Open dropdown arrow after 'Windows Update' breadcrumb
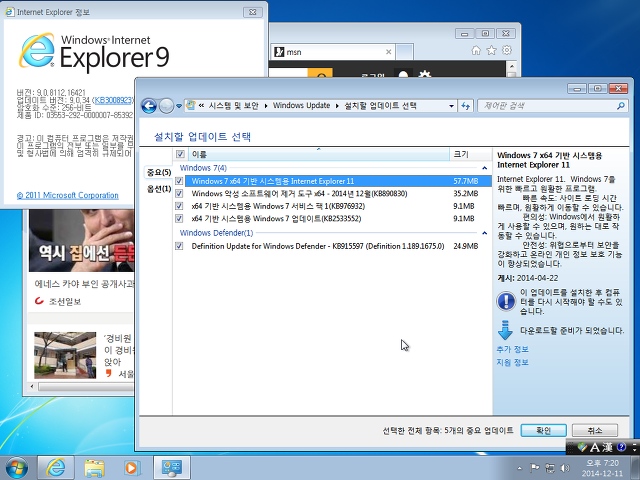 [x=337, y=106]
